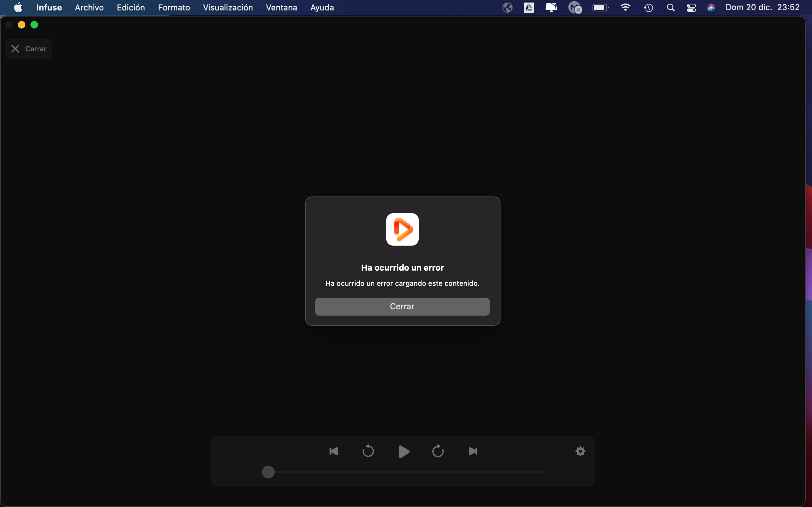Click the skip to next track icon
The width and height of the screenshot is (812, 507).
(473, 451)
